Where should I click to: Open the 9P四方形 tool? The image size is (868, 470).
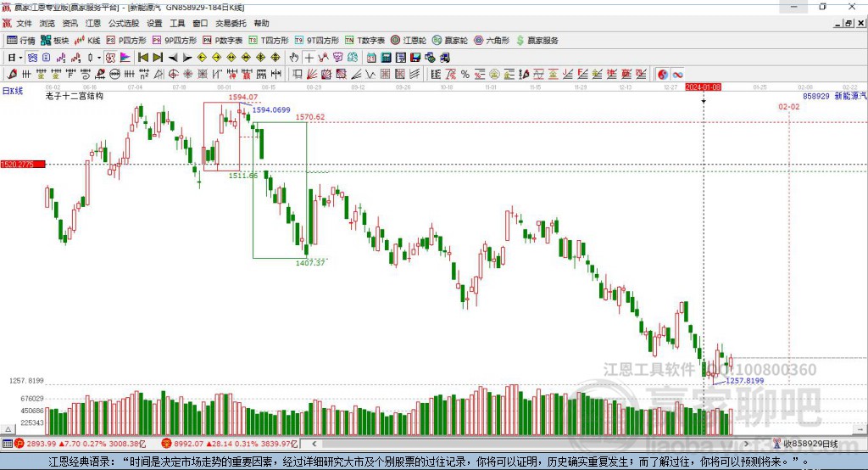pos(175,41)
